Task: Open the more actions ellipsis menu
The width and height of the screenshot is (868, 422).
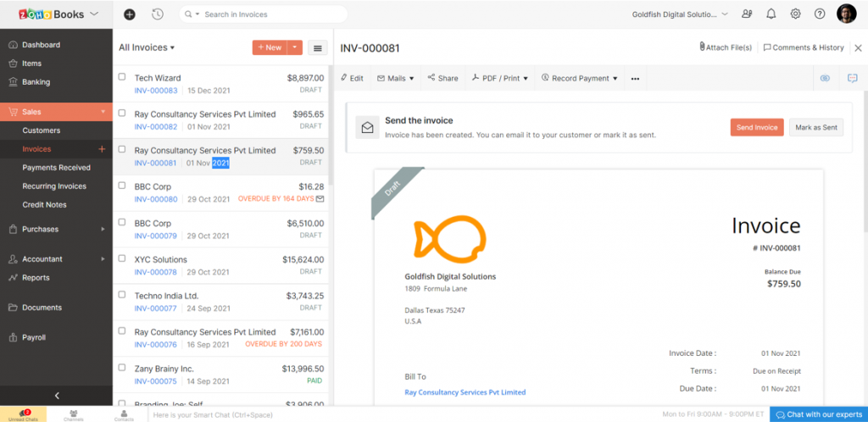Action: [635, 79]
